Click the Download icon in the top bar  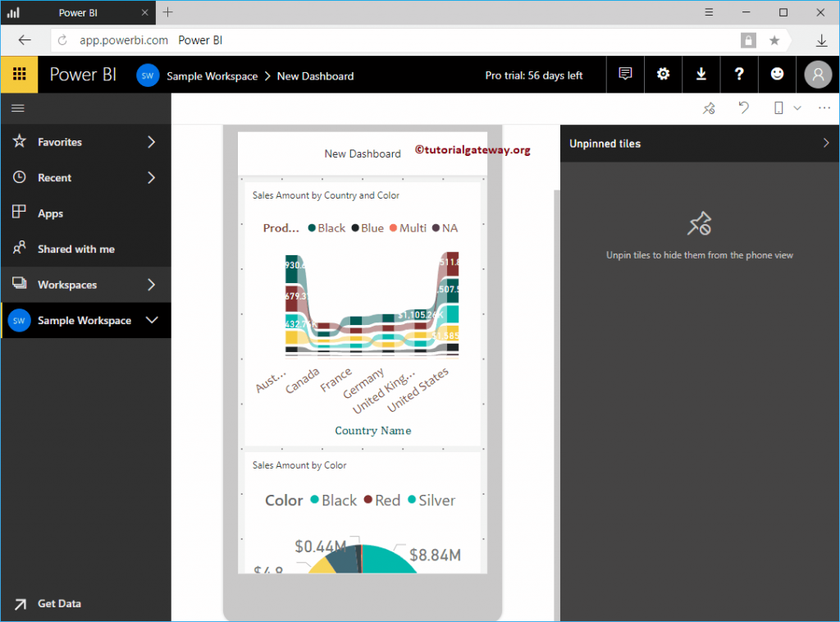tap(701, 74)
